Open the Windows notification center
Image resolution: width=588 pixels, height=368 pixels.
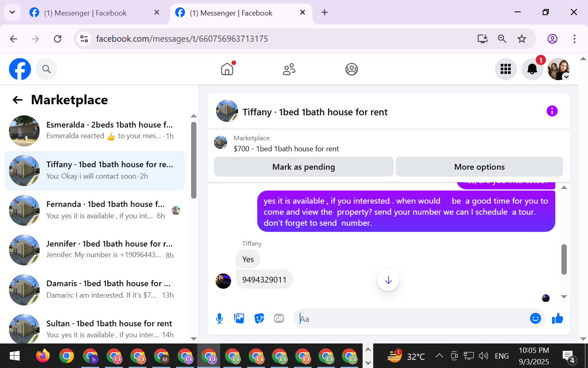pos(569,357)
